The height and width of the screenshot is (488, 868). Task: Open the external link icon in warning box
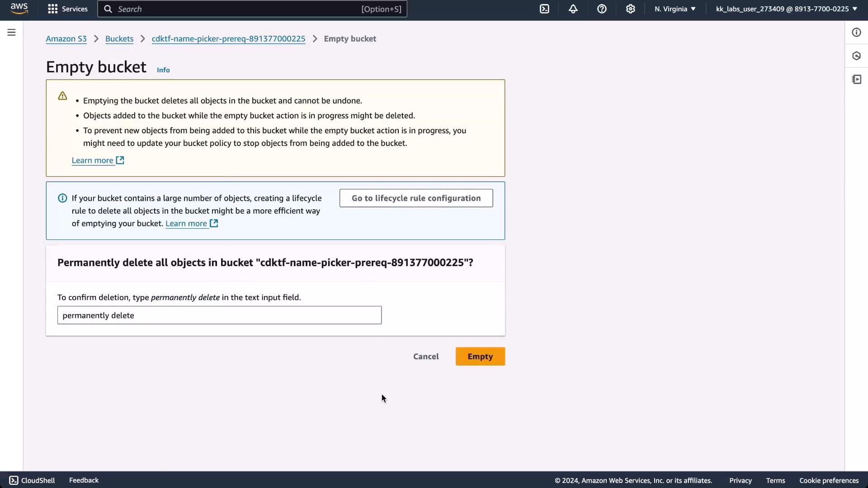[120, 160]
